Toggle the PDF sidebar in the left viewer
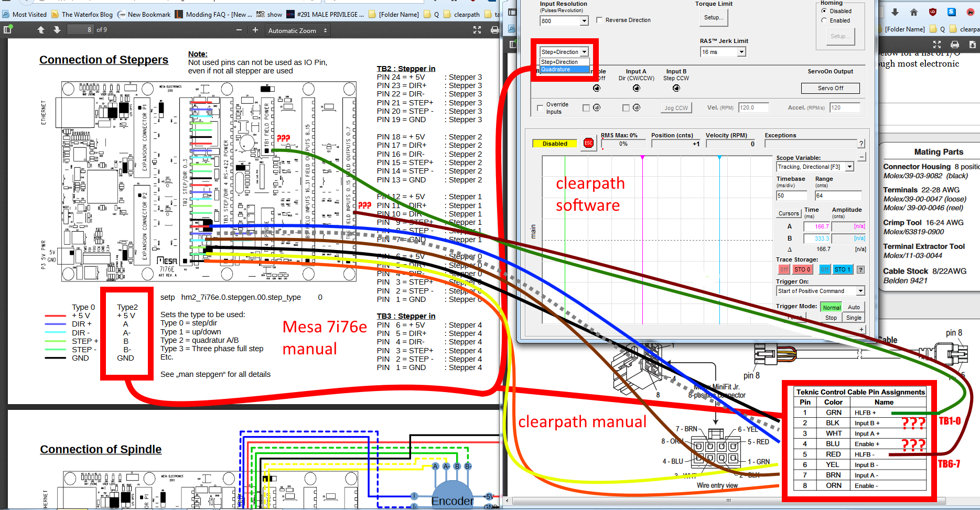Image resolution: width=980 pixels, height=510 pixels. pyautogui.click(x=7, y=30)
